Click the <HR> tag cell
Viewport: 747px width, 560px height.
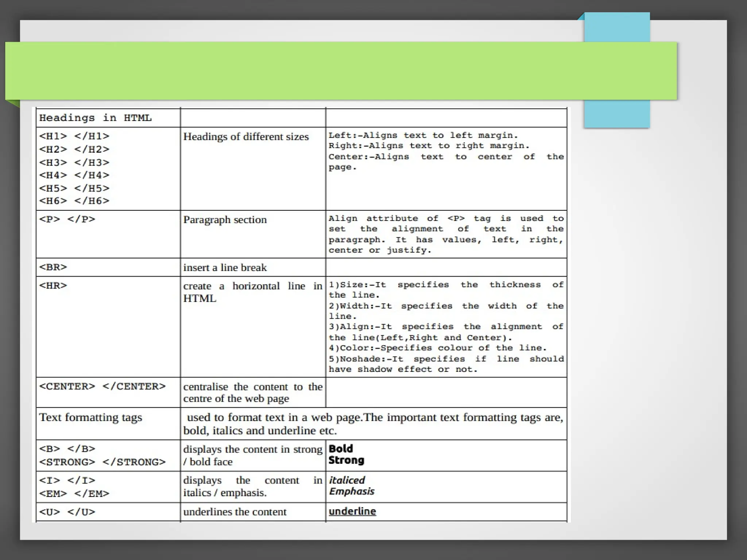tap(53, 285)
